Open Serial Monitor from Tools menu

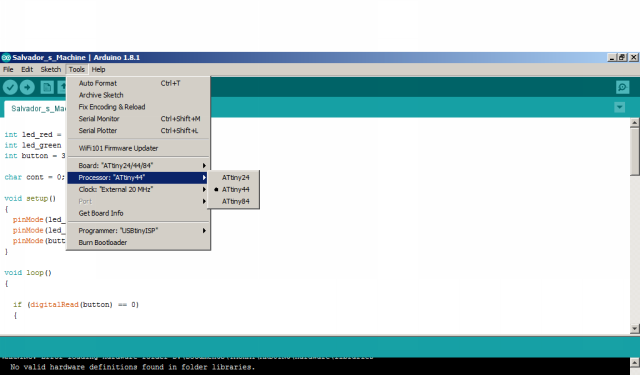pos(138,119)
